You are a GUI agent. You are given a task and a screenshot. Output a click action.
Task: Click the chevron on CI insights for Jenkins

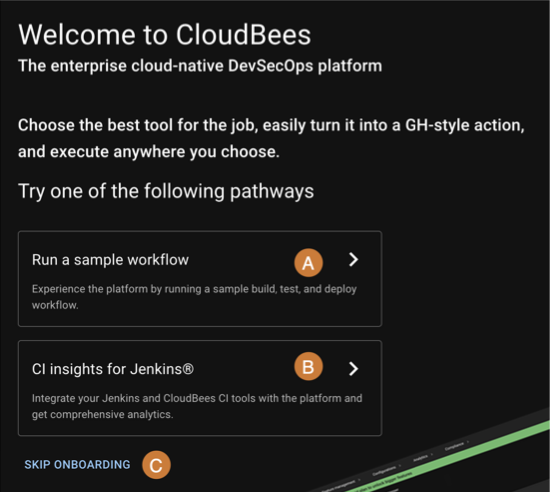click(x=354, y=369)
